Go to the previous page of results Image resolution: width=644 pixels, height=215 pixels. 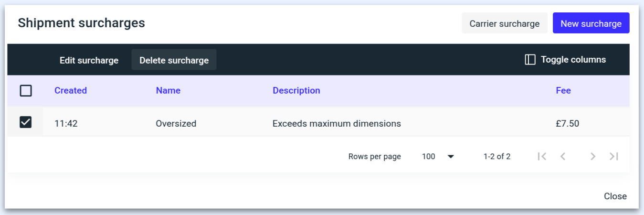pos(563,156)
